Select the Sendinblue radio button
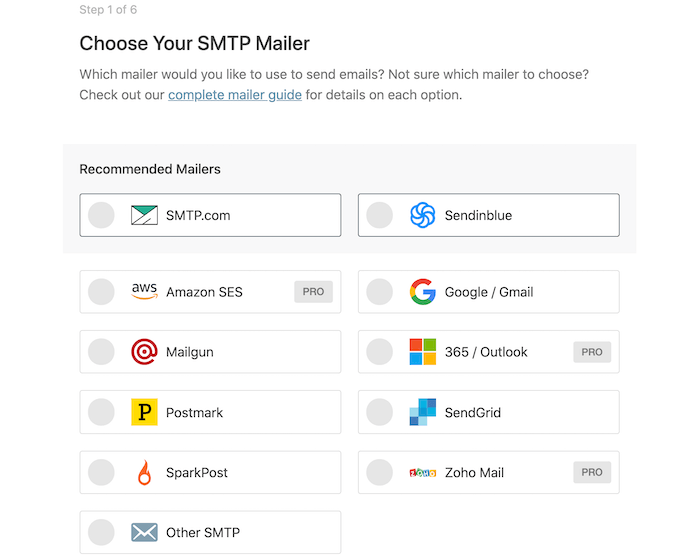Screen dimensions: 700x560 [379, 215]
